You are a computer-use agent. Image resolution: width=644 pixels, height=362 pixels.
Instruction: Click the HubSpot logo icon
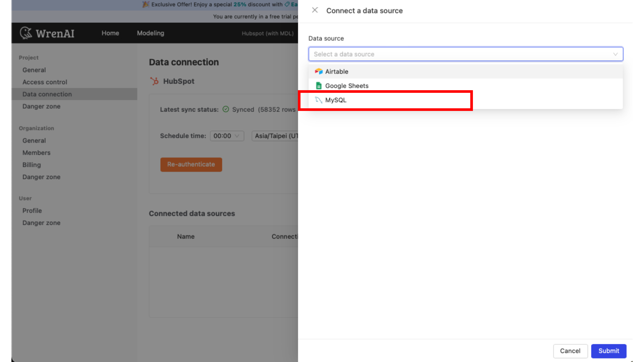click(154, 81)
